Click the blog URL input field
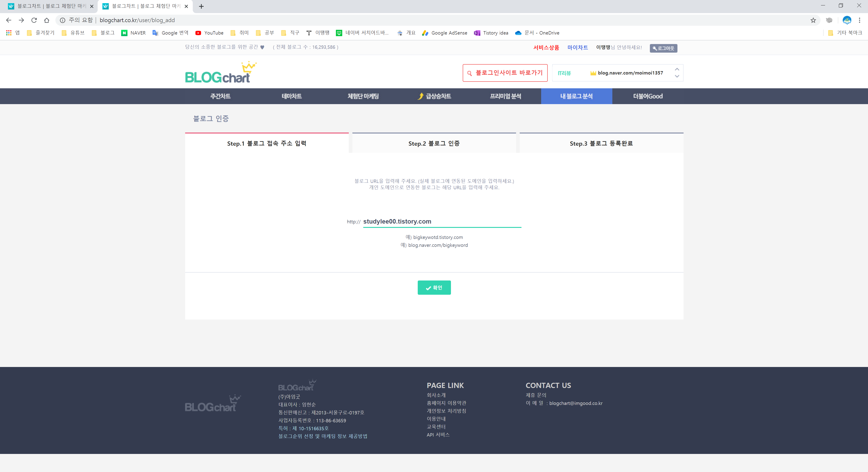 pyautogui.click(x=441, y=222)
